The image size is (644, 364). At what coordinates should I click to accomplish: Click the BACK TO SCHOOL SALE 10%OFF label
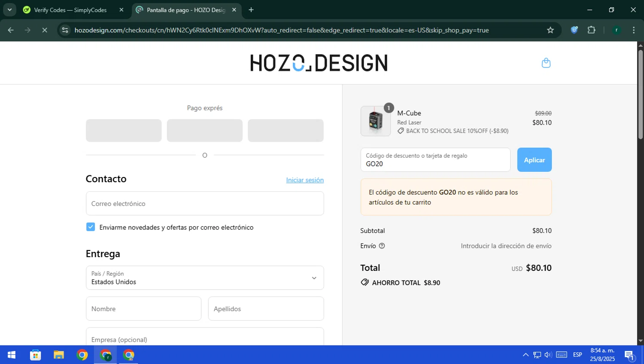(457, 131)
